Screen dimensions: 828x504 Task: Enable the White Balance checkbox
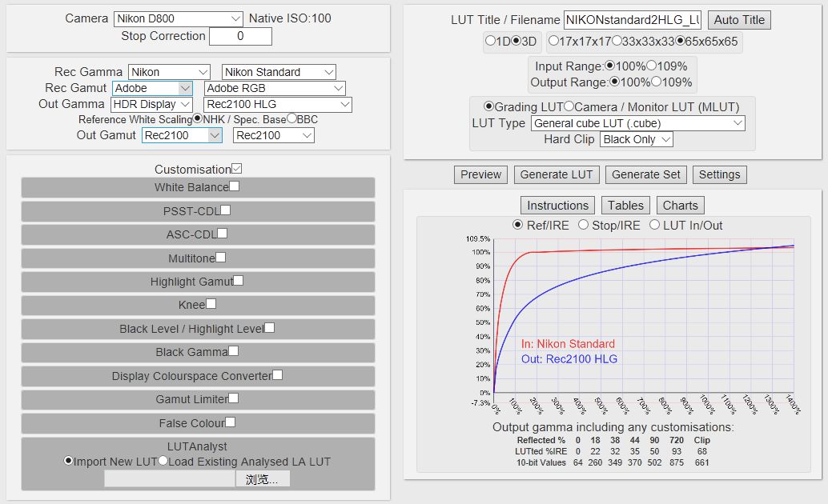(235, 186)
